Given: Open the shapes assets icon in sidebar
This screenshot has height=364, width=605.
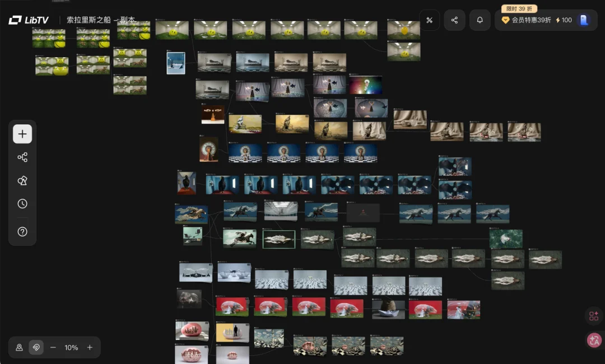Looking at the screenshot, I should 22,180.
